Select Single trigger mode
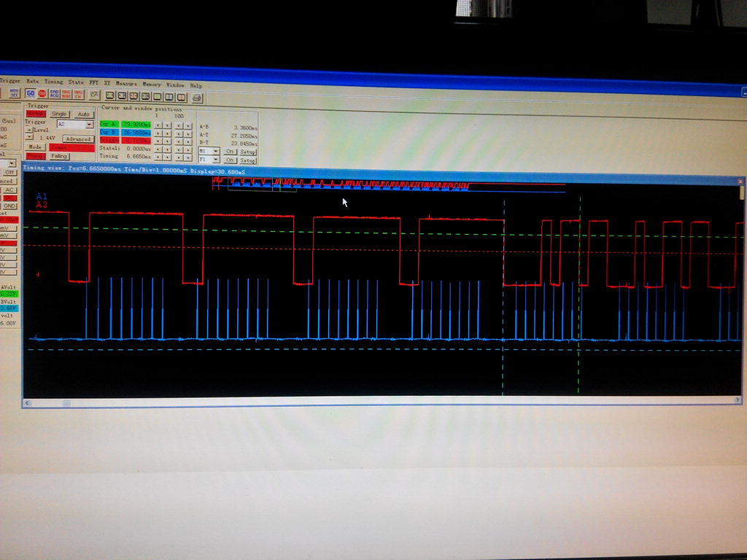Screen dimensions: 747x560 coord(59,114)
